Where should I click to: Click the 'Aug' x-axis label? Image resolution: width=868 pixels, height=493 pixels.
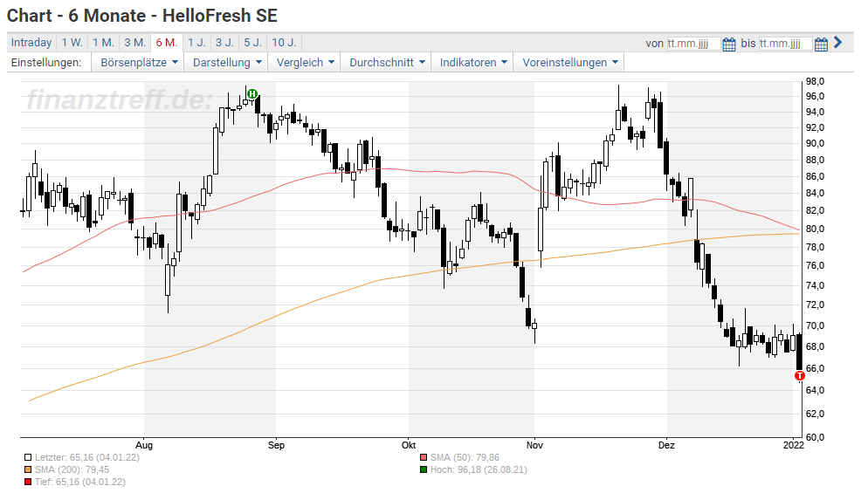tap(144, 445)
